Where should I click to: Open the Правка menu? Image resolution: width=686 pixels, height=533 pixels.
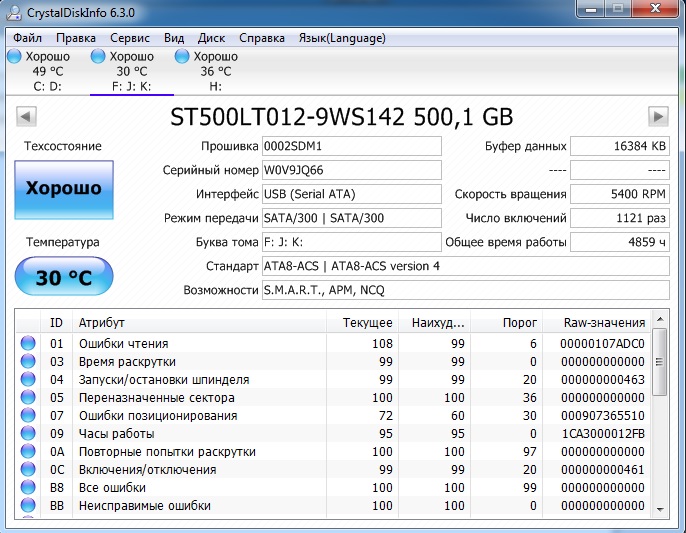click(76, 39)
